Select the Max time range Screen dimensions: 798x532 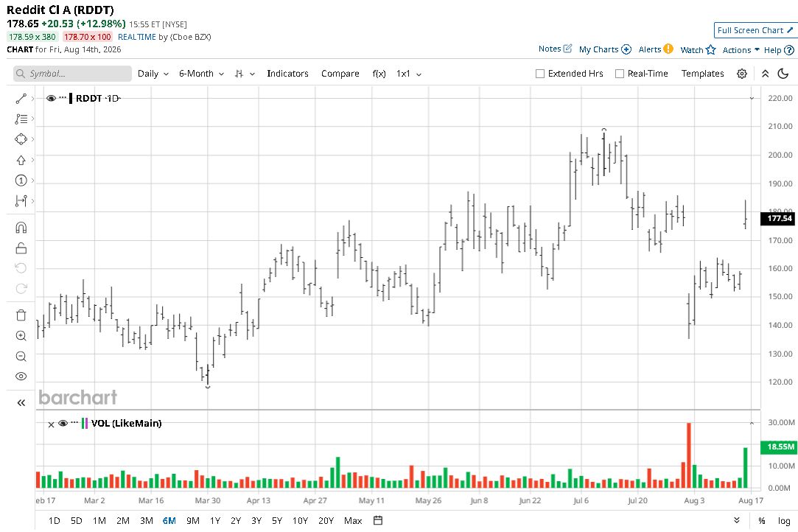(353, 521)
